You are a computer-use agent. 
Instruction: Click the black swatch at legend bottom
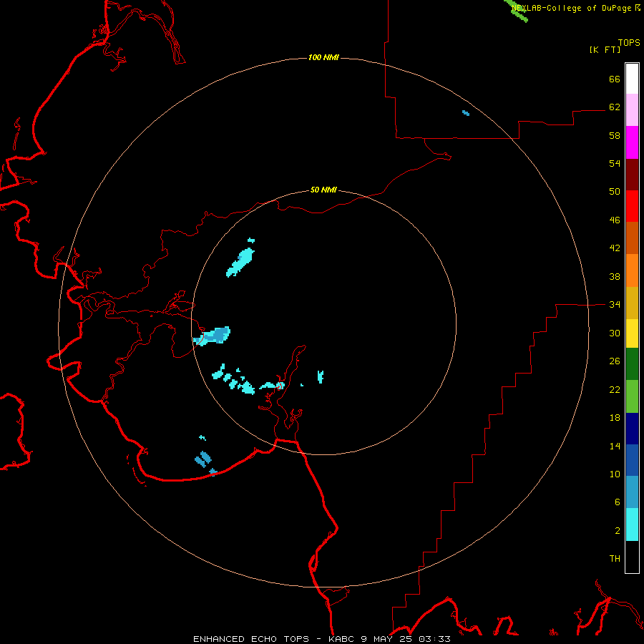(x=632, y=557)
